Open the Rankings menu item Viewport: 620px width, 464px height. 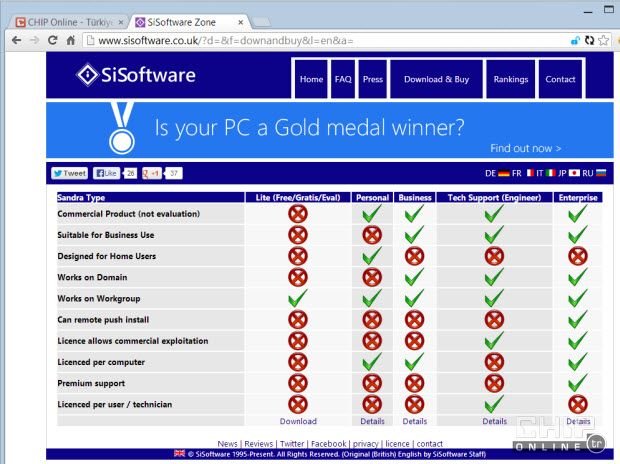tap(511, 79)
